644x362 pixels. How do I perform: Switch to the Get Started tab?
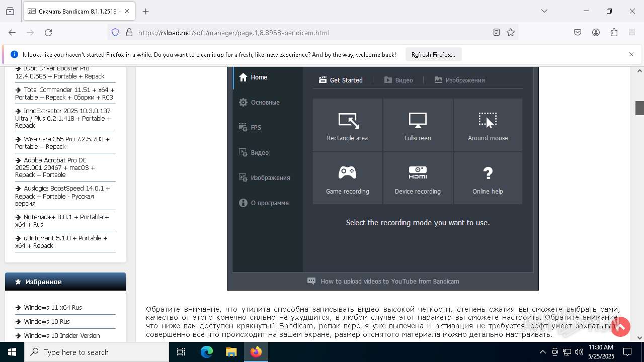[x=341, y=80]
